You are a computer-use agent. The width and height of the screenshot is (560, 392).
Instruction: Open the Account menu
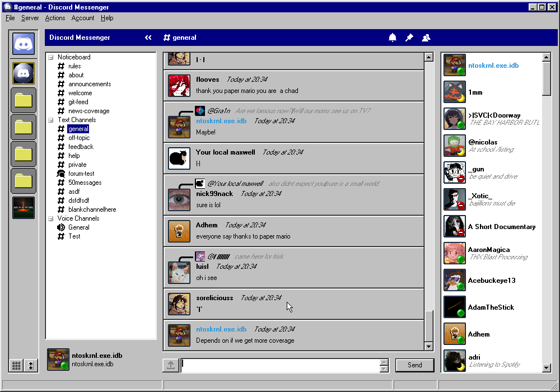click(x=83, y=18)
